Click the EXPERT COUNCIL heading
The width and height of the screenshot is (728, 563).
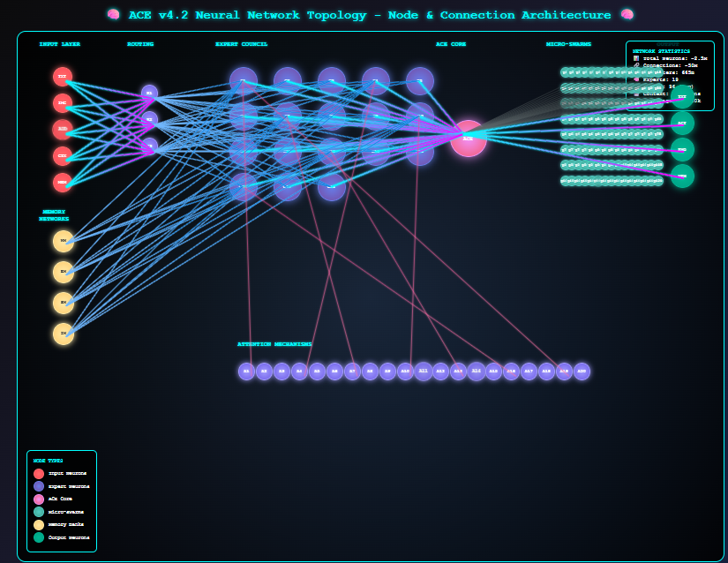tap(242, 44)
